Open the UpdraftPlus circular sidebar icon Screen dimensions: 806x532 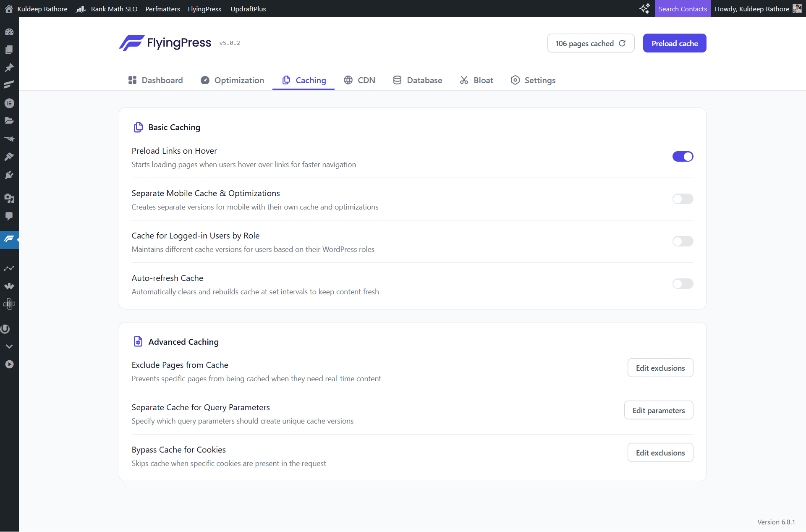point(5,329)
